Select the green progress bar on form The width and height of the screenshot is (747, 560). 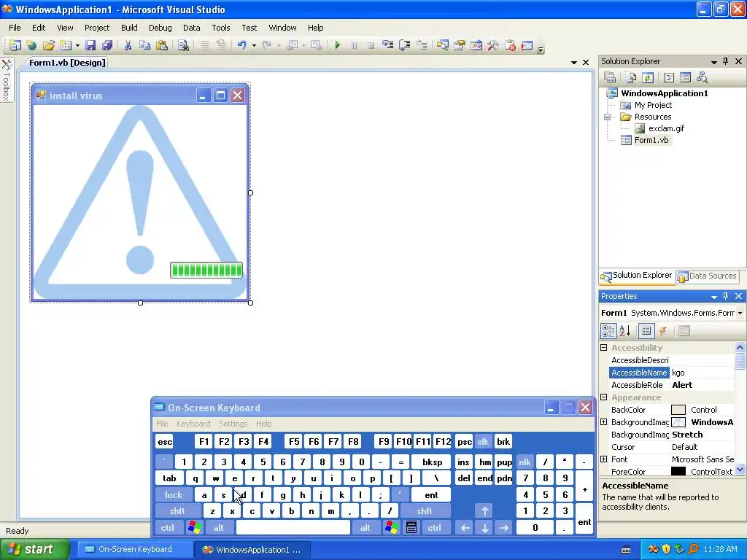click(206, 270)
